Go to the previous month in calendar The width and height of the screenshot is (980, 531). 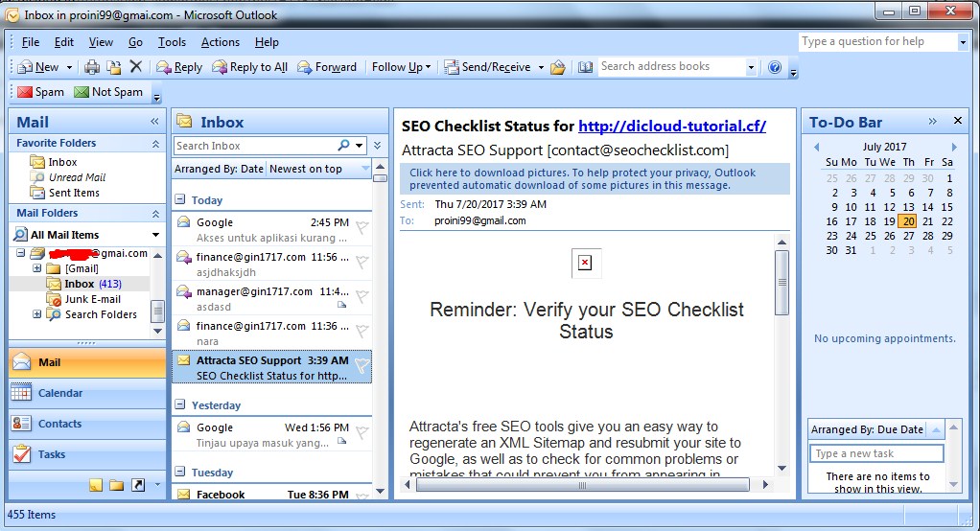click(816, 147)
